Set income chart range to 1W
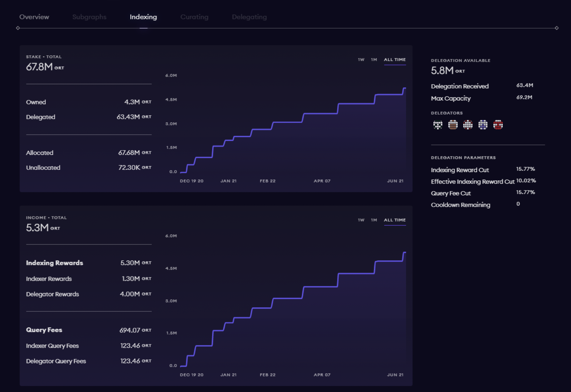Viewport: 571px width, 392px height. (361, 220)
